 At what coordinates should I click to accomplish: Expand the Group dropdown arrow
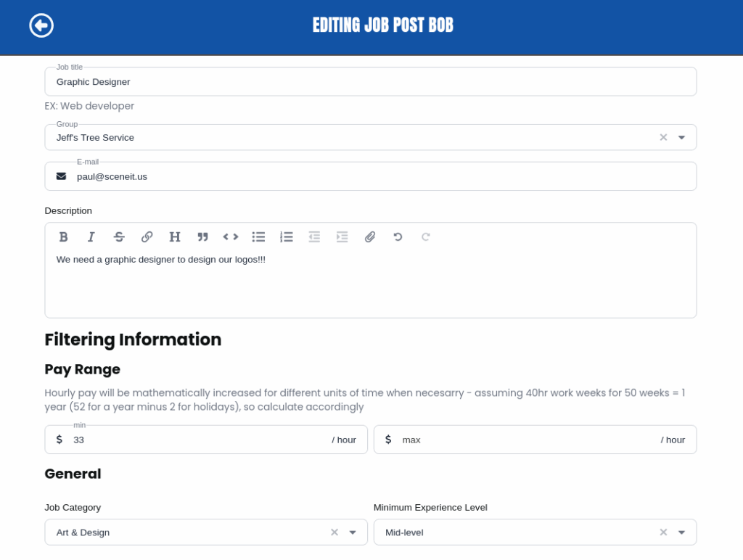pos(681,138)
